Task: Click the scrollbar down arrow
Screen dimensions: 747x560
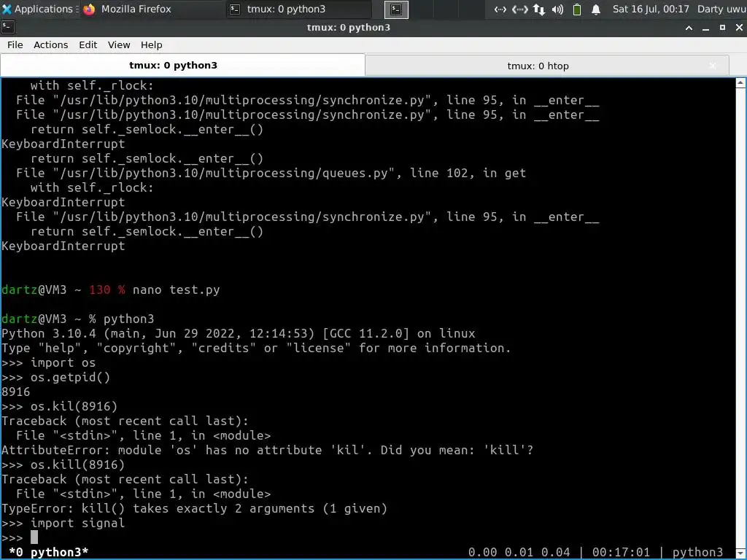Action: [x=740, y=553]
